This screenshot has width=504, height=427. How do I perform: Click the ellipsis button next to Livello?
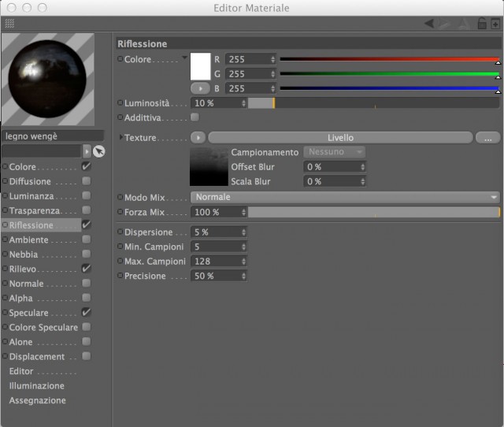pos(487,138)
